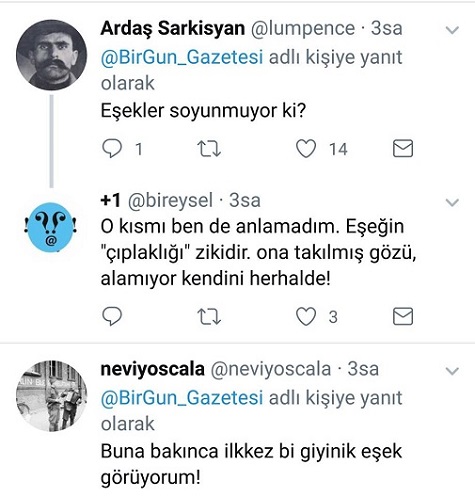Viewport: 475px width, 497px height.
Task: Open the 3sa timestamp on @bireysel's tweet
Action: click(245, 201)
